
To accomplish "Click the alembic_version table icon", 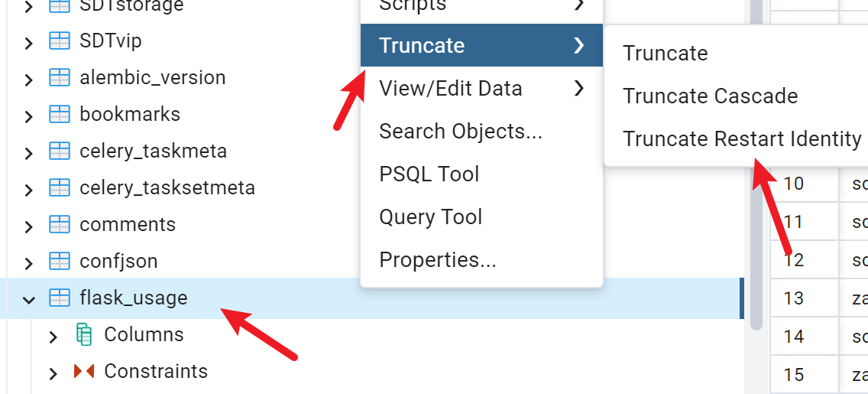I will [59, 78].
